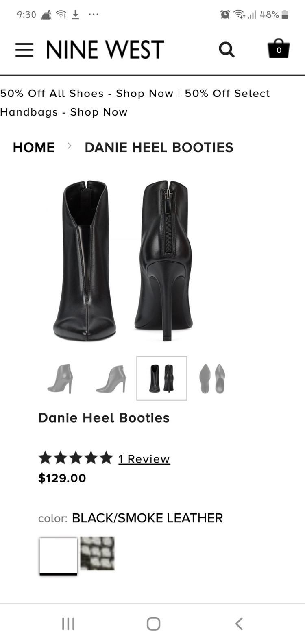Go back with Android back arrow

pos(239,624)
